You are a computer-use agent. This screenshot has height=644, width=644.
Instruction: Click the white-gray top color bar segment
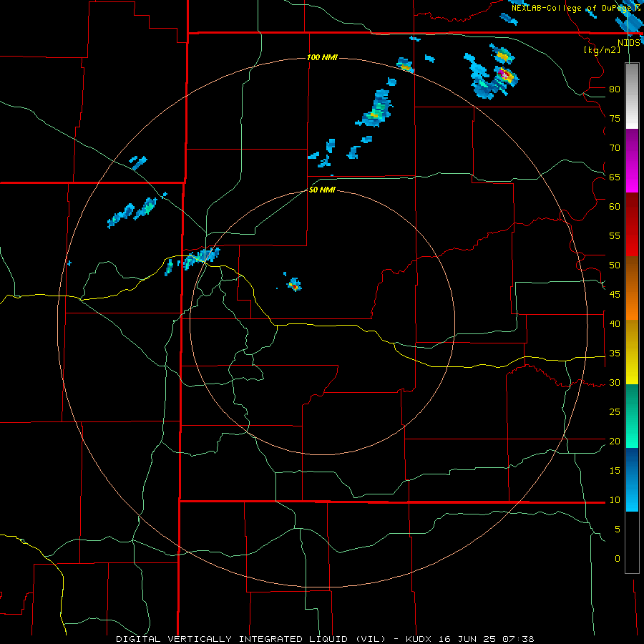(632, 96)
